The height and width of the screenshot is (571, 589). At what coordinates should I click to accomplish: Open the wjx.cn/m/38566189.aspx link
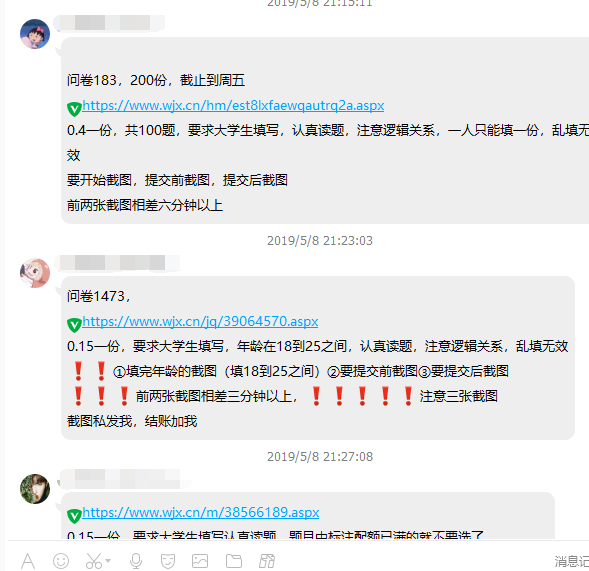tap(201, 512)
